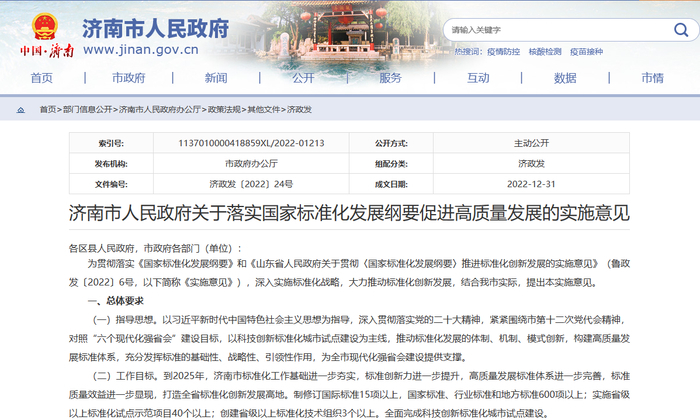The height and width of the screenshot is (420, 700).
Task: Click the document title heading
Action: 349,213
